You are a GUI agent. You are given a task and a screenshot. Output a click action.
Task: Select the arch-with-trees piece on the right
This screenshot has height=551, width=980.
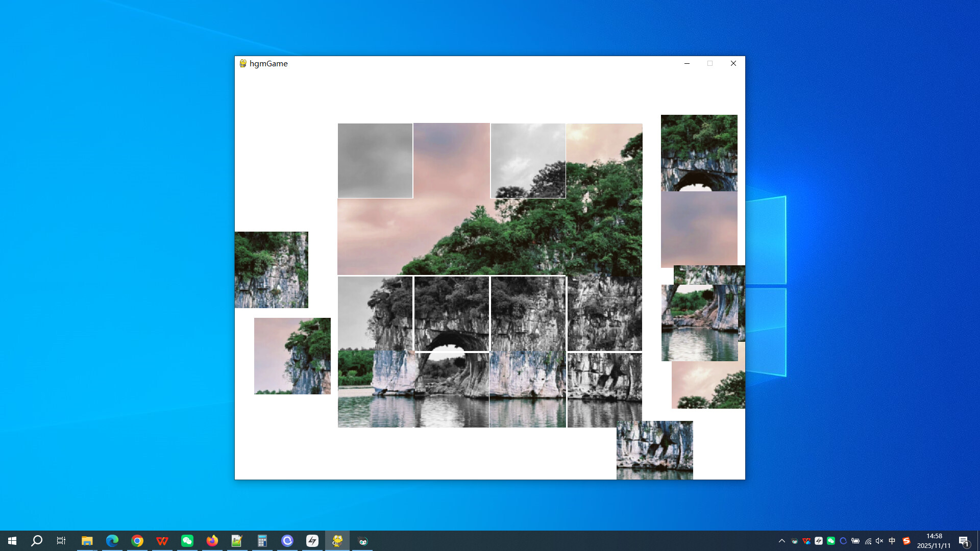click(699, 153)
